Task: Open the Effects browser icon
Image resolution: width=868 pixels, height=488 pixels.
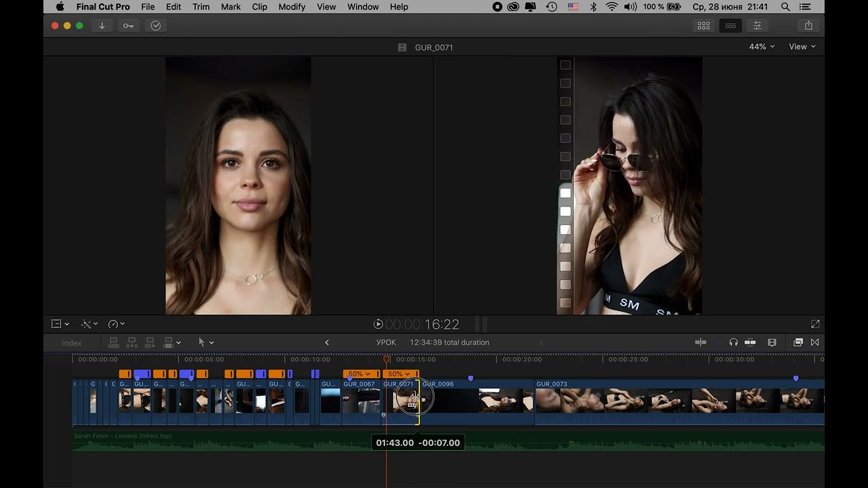Action: [x=798, y=342]
